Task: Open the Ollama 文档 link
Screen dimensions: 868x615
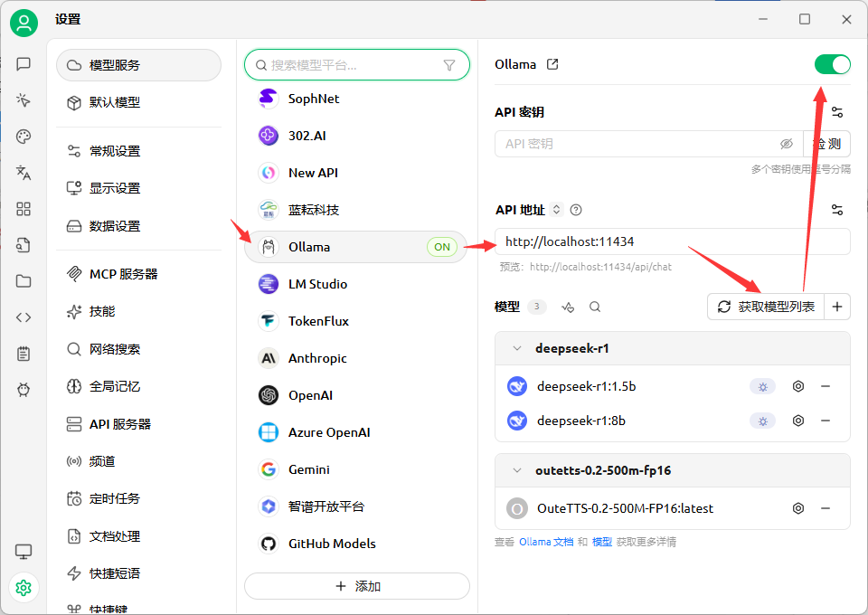Action: pos(546,542)
